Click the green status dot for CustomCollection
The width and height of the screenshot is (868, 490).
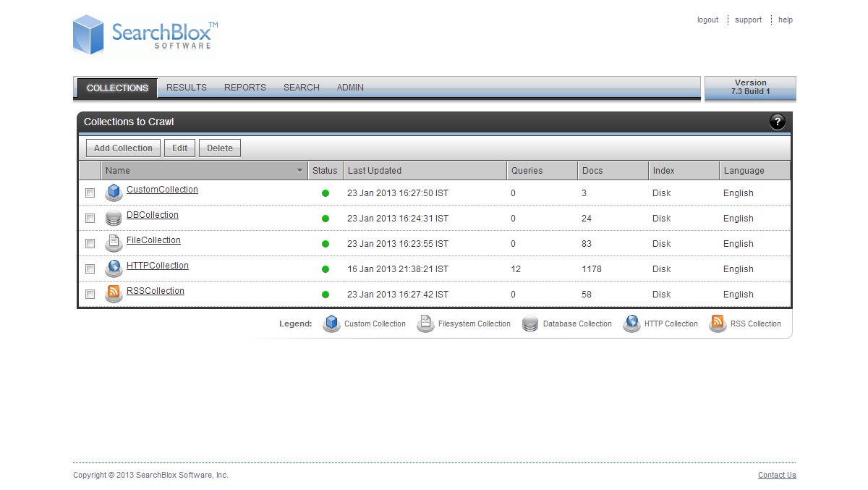[x=325, y=193]
